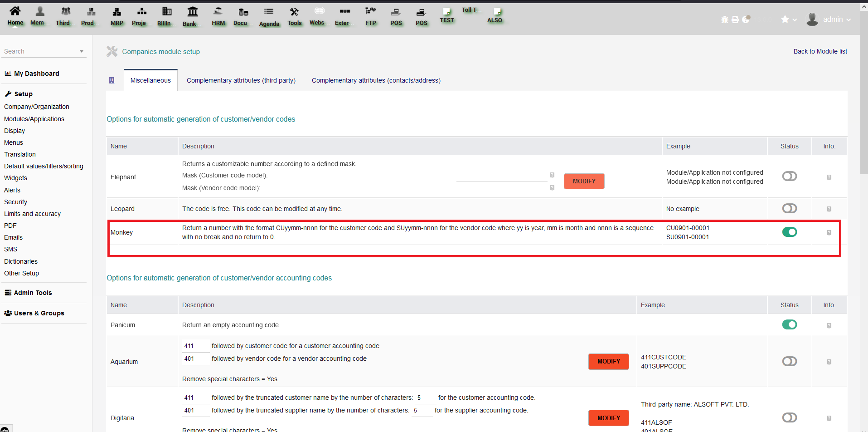Select the MRP module icon
This screenshot has width=868, height=432.
[117, 16]
